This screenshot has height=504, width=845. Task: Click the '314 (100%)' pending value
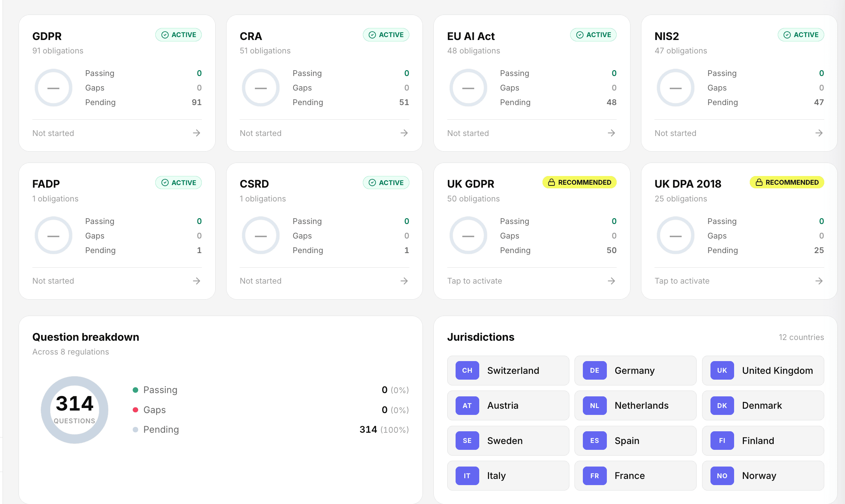[x=384, y=429]
